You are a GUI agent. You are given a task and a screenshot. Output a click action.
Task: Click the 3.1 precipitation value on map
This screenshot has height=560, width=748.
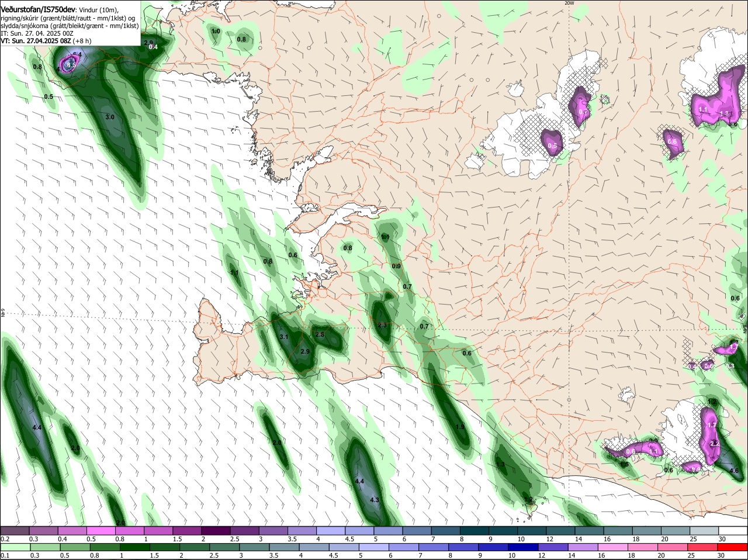(x=285, y=337)
